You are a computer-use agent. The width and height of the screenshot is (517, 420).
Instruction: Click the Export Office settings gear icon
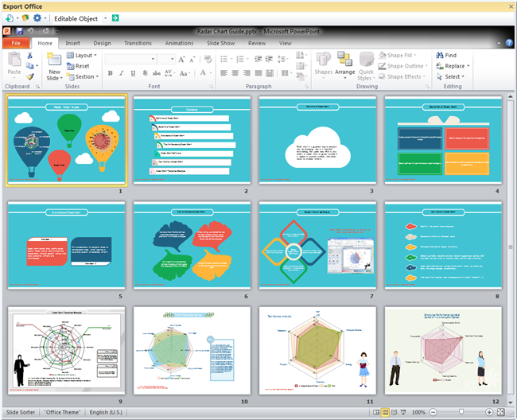37,18
